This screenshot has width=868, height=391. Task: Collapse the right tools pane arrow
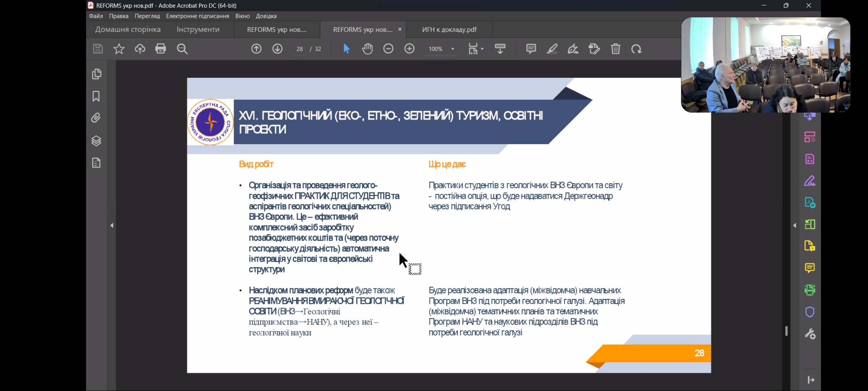(795, 226)
